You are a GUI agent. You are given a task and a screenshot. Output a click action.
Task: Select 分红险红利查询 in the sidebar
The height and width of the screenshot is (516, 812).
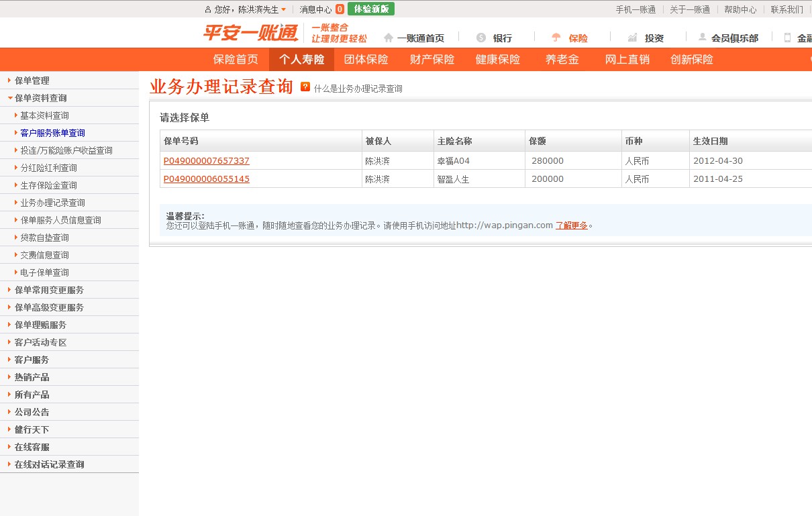[48, 168]
